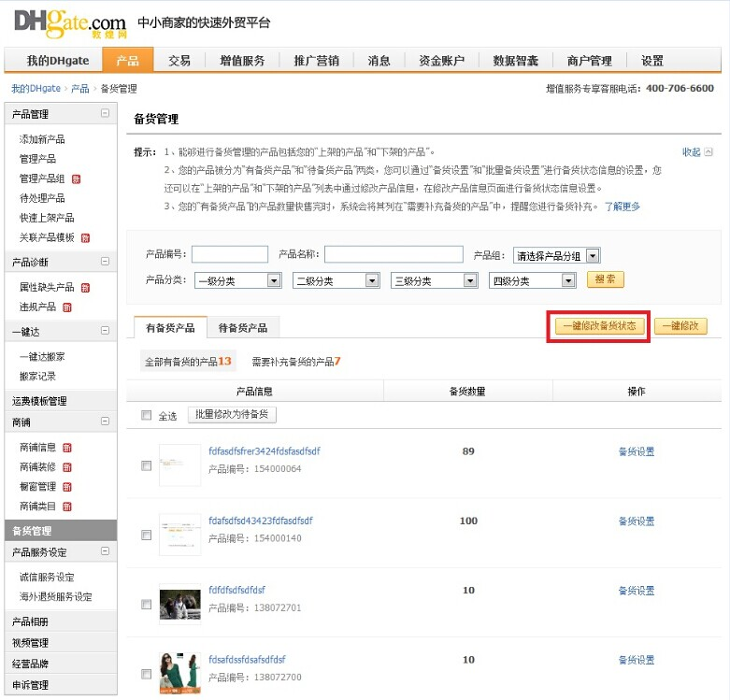The image size is (730, 700).
Task: Collapse the tips using 收起 icon
Action: 709,151
